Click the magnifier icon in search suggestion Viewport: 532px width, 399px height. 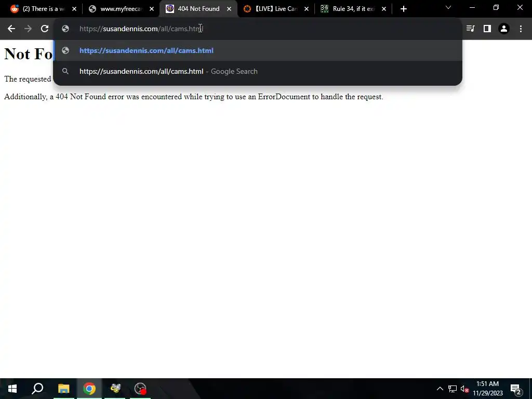tap(65, 71)
